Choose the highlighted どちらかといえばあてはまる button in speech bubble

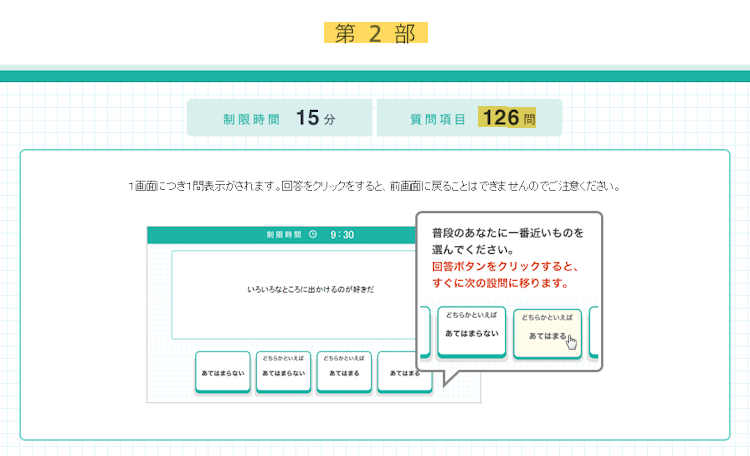click(x=547, y=334)
